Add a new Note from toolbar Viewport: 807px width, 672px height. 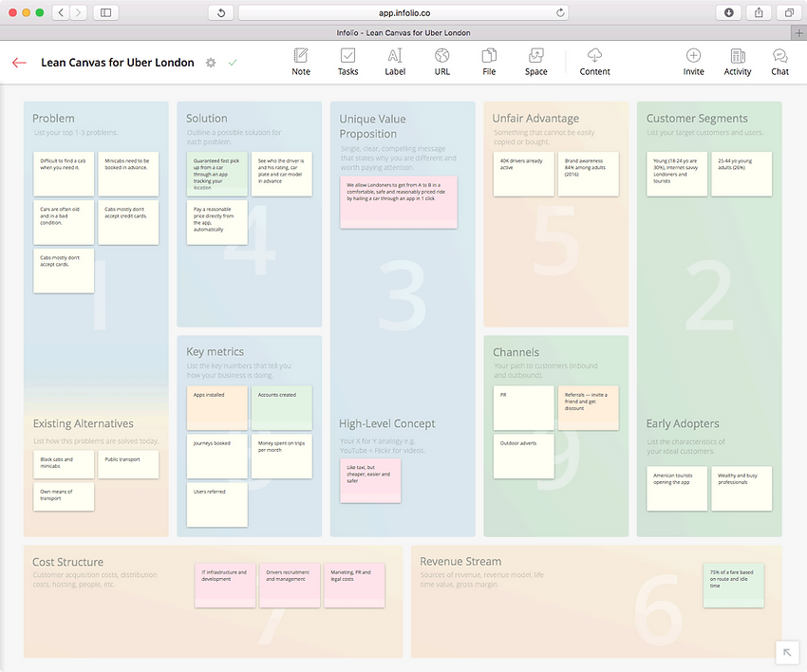[301, 62]
